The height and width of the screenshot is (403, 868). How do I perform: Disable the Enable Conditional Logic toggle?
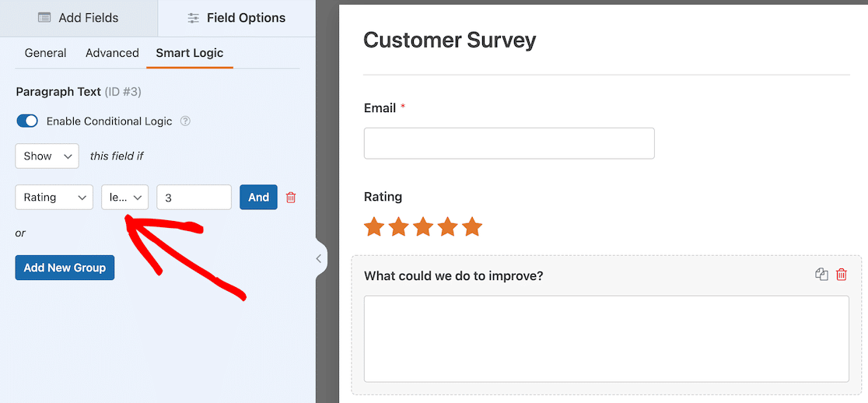coord(27,121)
